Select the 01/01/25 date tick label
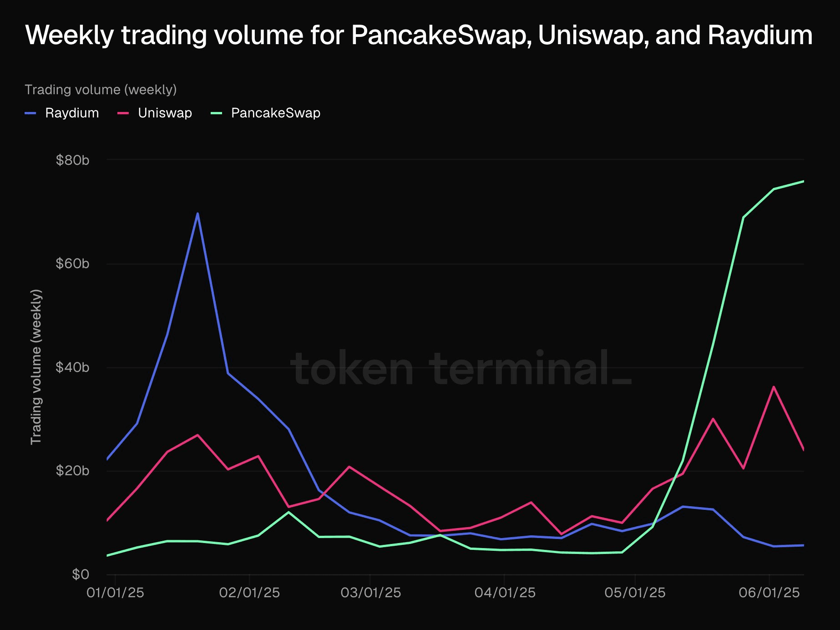This screenshot has height=630, width=840. tap(115, 593)
